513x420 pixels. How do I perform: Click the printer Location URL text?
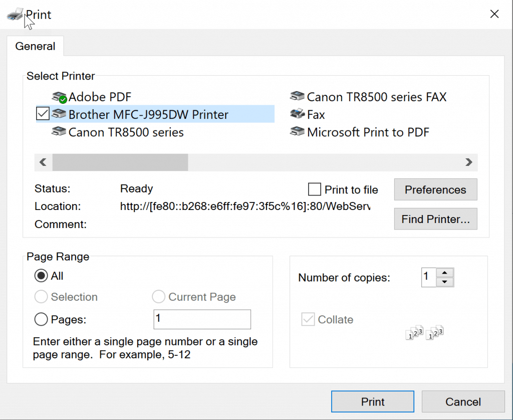coord(245,206)
